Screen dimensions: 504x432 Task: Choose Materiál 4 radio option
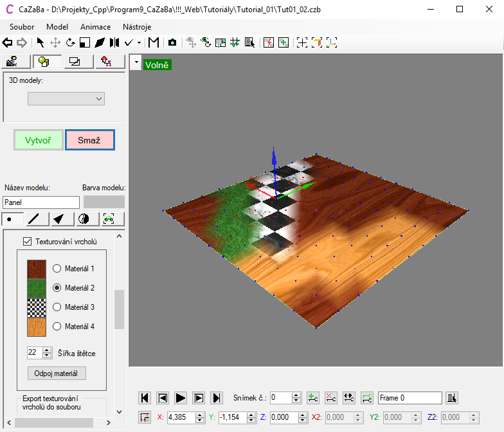[57, 327]
